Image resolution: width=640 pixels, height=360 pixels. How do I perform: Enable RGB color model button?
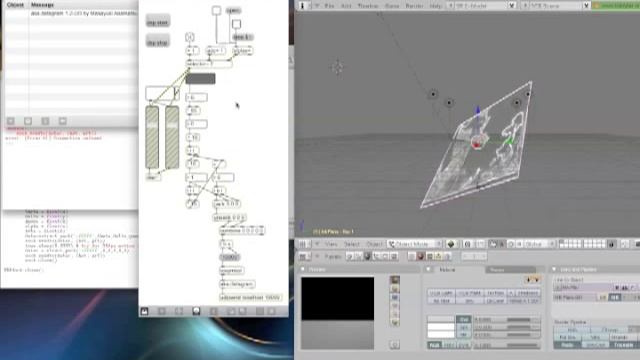coord(434,345)
